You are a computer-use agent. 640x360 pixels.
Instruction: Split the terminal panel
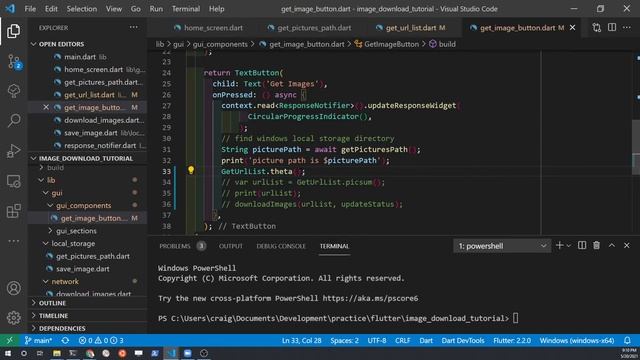[582, 245]
